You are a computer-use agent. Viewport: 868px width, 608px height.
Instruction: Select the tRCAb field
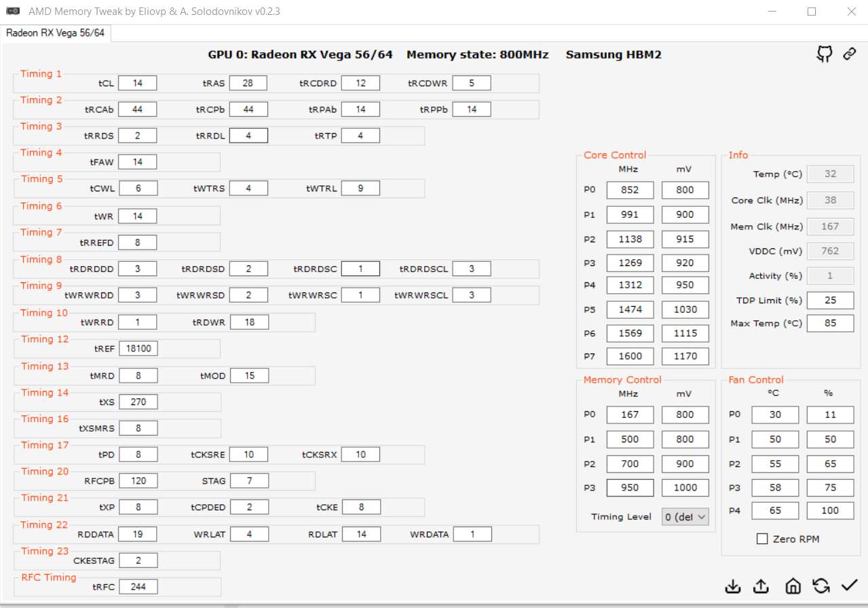tap(138, 109)
